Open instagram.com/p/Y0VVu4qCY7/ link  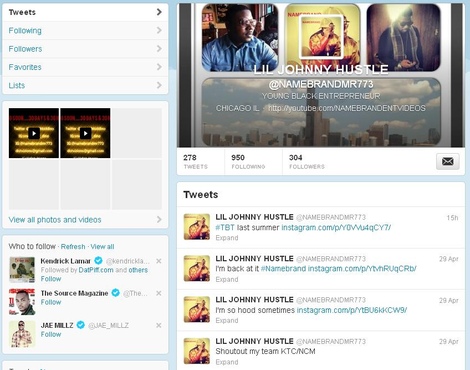(x=336, y=228)
